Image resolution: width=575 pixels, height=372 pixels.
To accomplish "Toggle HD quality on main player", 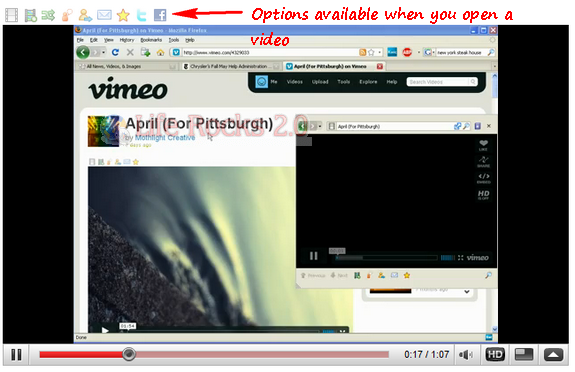I will 495,354.
